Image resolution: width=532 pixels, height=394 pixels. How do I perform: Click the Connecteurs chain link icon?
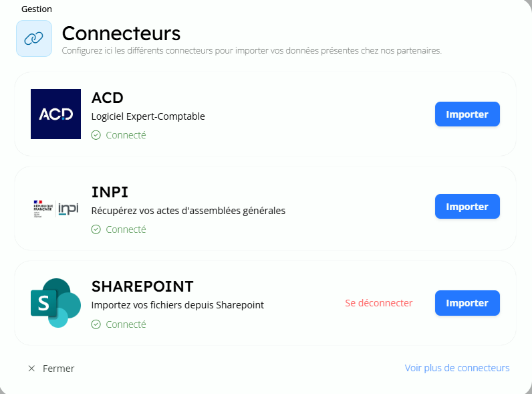click(x=33, y=39)
